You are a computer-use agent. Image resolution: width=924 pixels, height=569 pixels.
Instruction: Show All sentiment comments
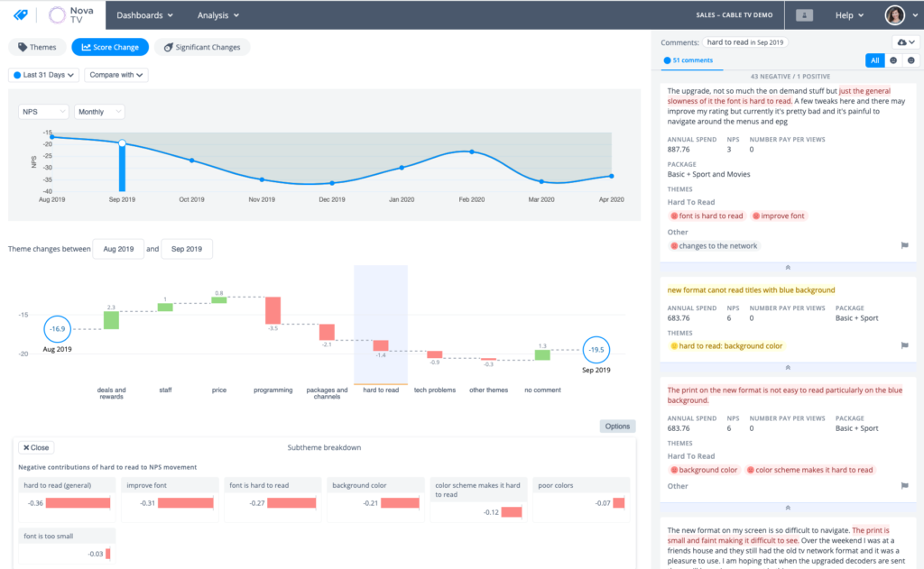pyautogui.click(x=875, y=60)
